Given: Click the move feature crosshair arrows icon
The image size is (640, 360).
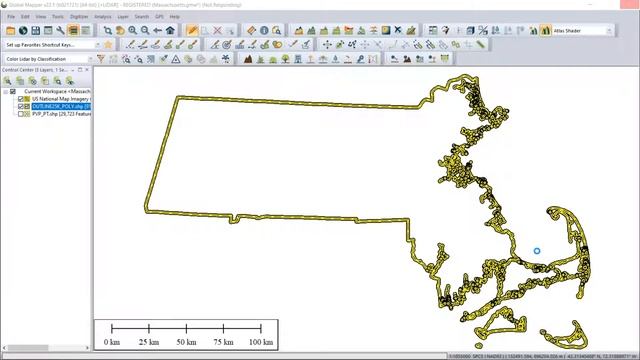Looking at the screenshot, I should 327,44.
